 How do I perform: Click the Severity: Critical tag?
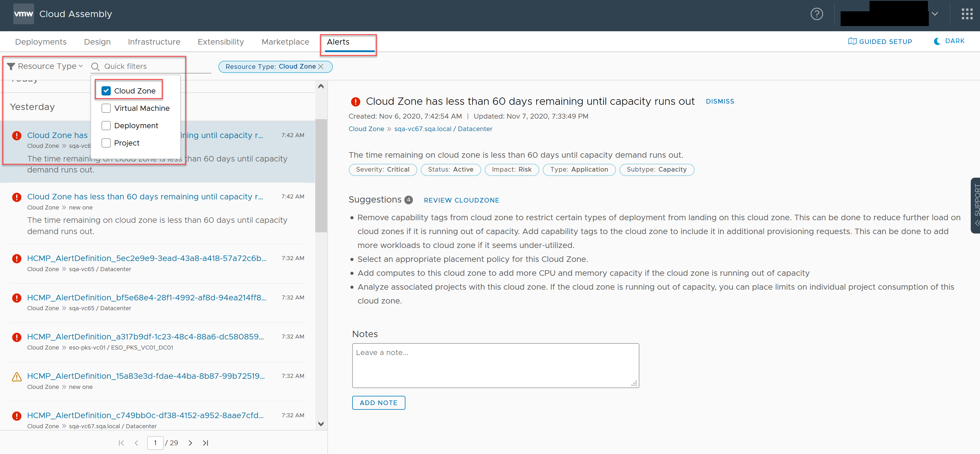pos(382,170)
